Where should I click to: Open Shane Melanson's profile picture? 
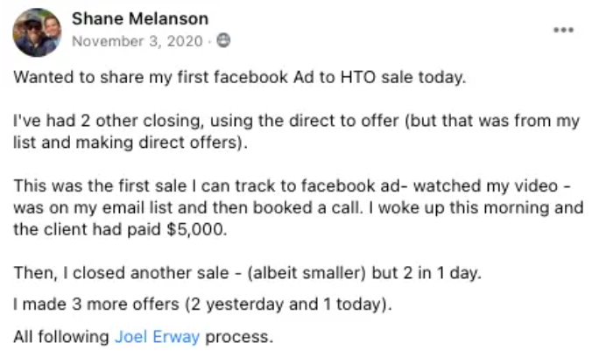coord(37,32)
